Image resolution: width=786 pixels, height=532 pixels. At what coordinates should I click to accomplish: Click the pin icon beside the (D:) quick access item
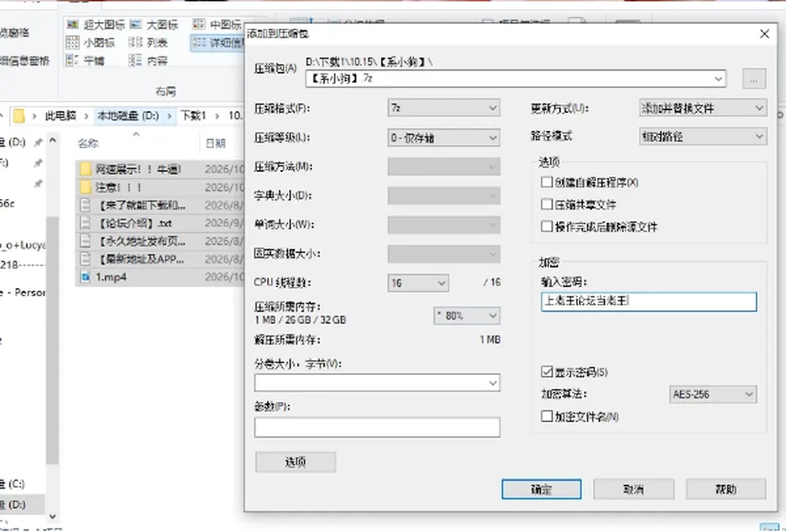coord(38,142)
